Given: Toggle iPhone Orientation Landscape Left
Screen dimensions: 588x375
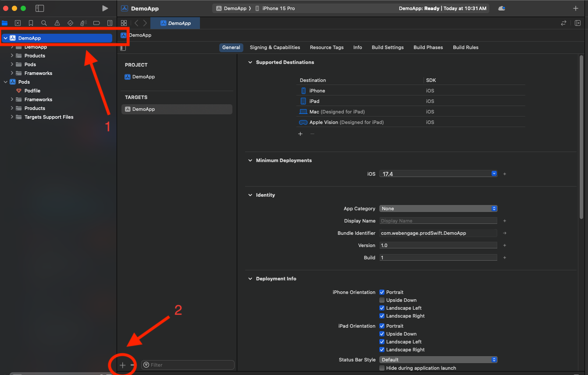Looking at the screenshot, I should [x=382, y=308].
